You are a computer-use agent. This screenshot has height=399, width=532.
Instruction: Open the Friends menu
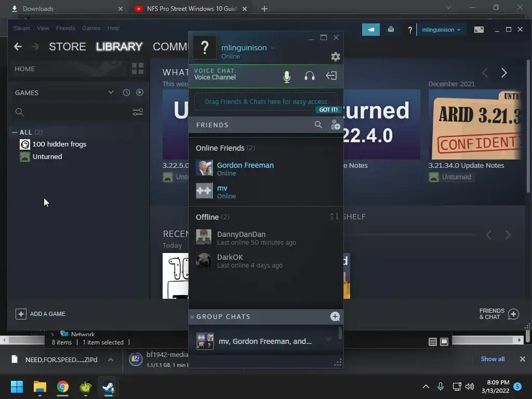click(x=65, y=28)
